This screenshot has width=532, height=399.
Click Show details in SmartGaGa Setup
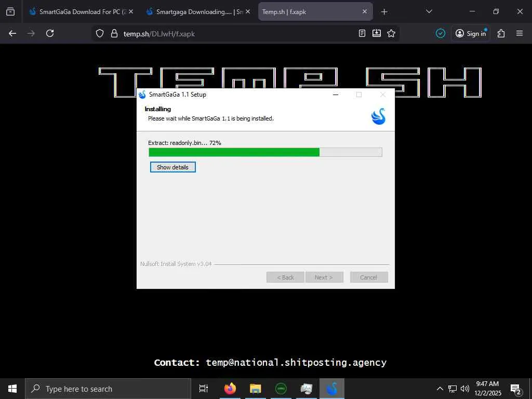coord(172,167)
